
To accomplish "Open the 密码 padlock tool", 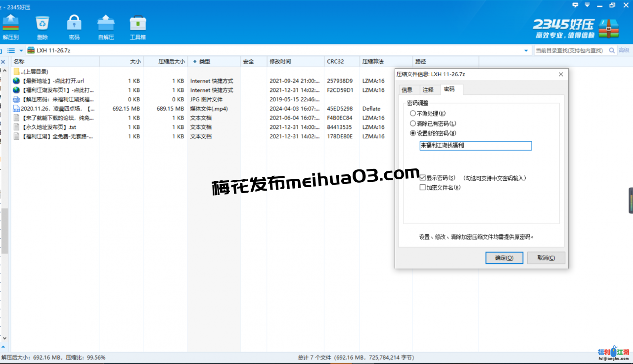I will pos(74,26).
